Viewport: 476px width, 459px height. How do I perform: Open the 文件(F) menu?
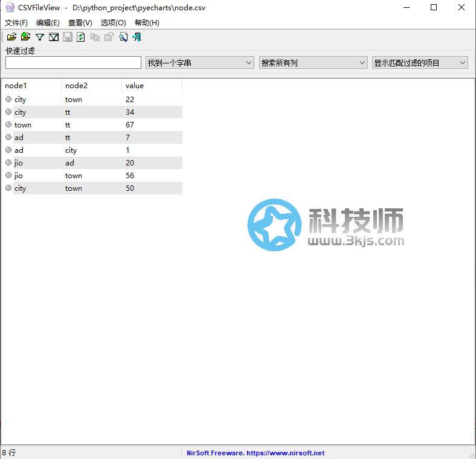tap(16, 23)
